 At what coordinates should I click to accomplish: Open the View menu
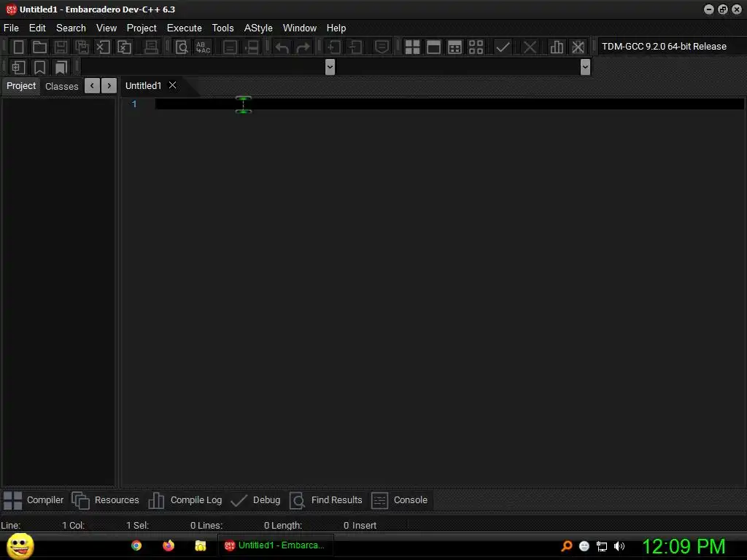(x=107, y=28)
